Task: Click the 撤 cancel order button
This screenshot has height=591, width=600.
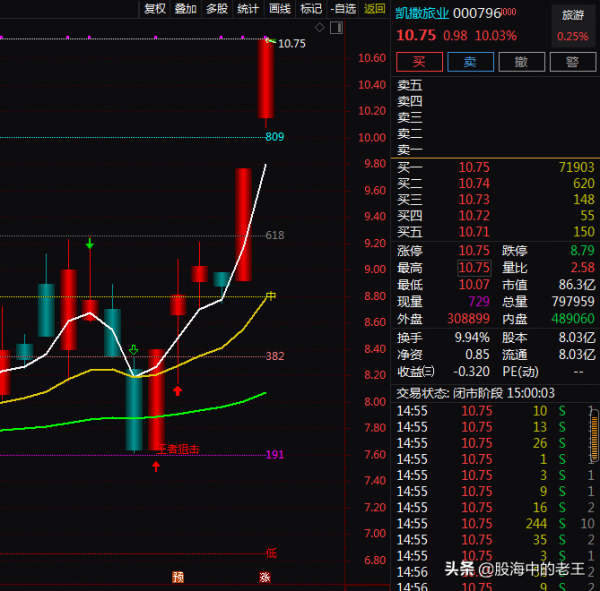Action: (x=522, y=62)
